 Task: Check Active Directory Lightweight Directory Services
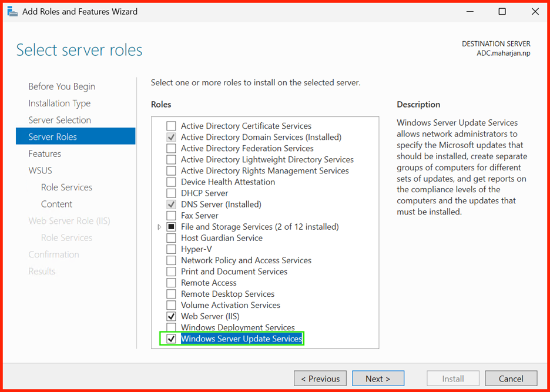click(171, 160)
